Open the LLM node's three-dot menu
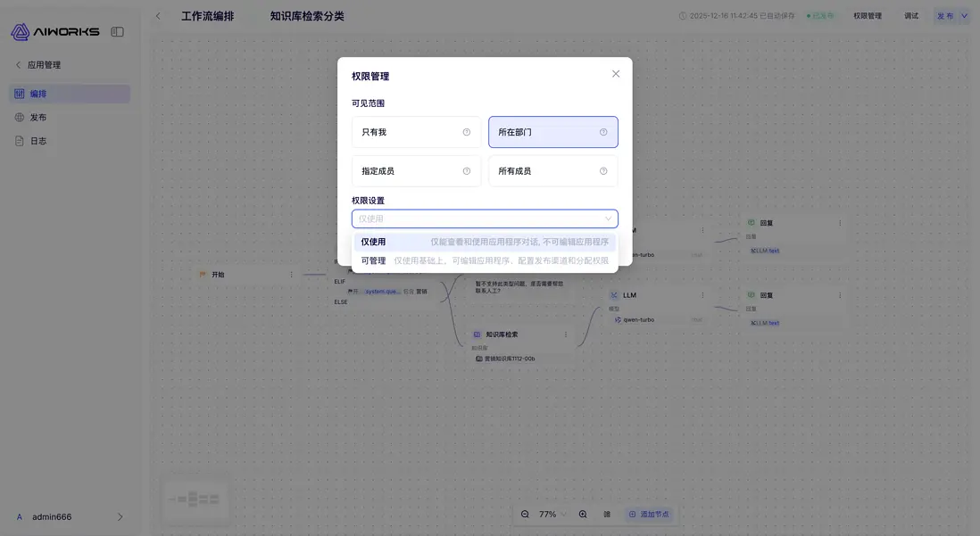Image resolution: width=980 pixels, height=536 pixels. point(702,294)
